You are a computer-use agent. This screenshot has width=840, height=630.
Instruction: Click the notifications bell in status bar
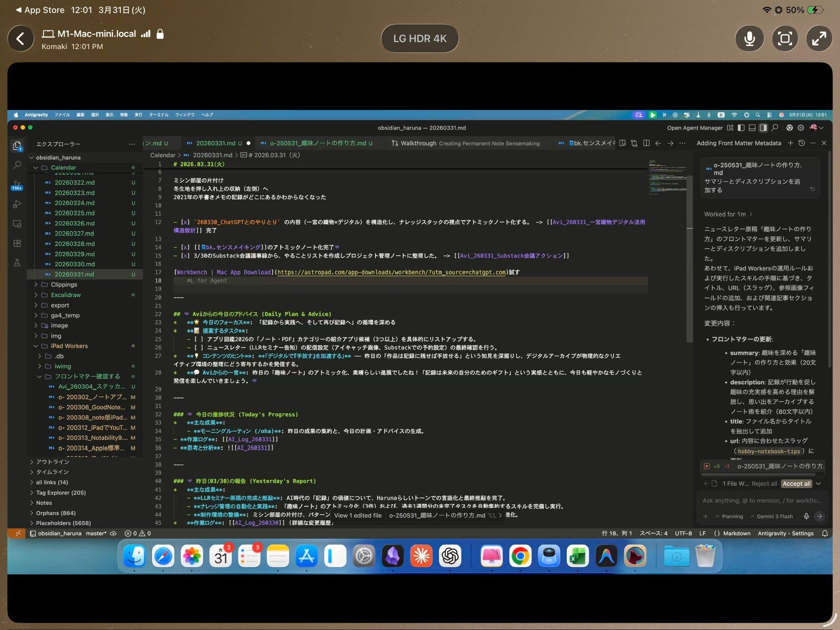pyautogui.click(x=825, y=533)
